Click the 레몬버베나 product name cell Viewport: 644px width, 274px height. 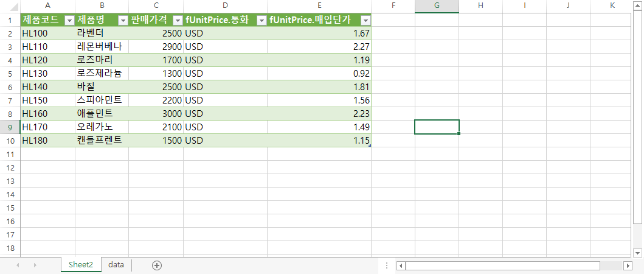[x=102, y=46]
